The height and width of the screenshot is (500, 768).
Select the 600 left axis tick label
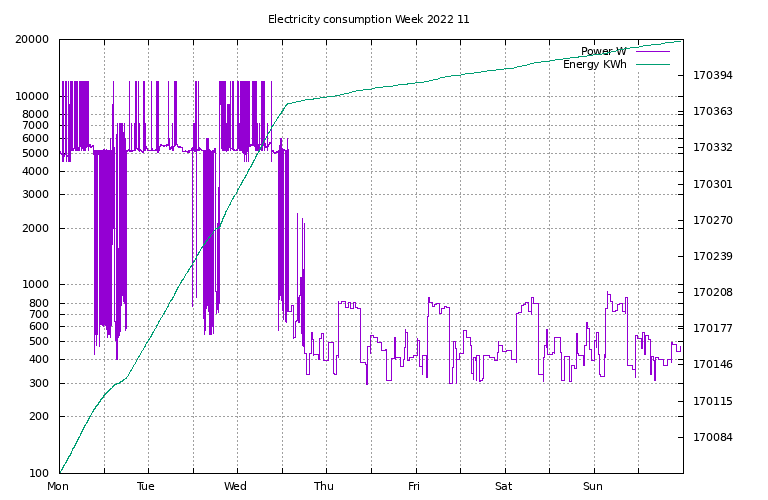[x=39, y=326]
